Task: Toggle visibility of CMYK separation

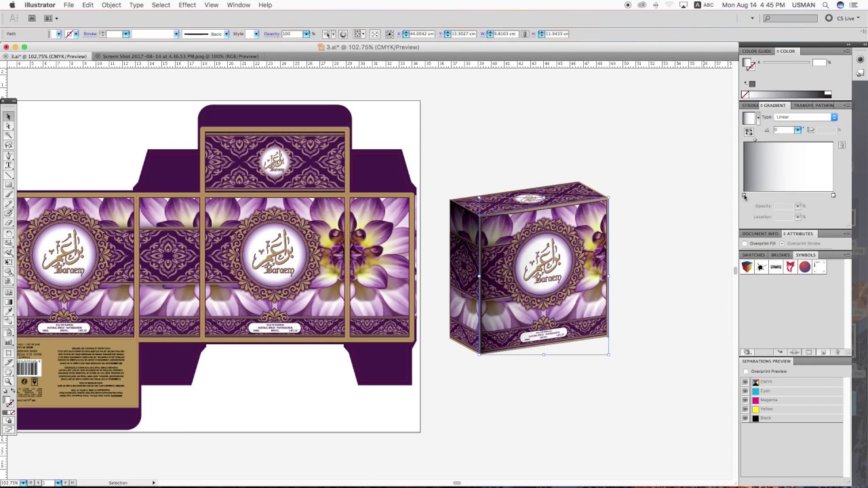Action: point(745,382)
